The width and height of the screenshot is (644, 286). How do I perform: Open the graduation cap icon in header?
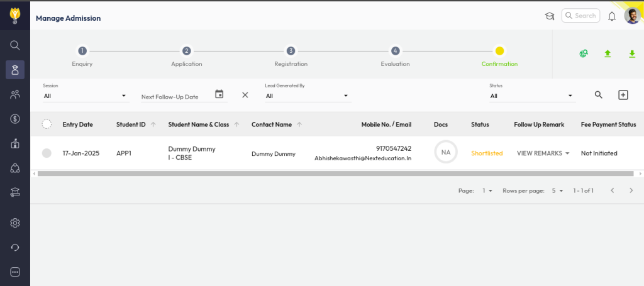(549, 16)
